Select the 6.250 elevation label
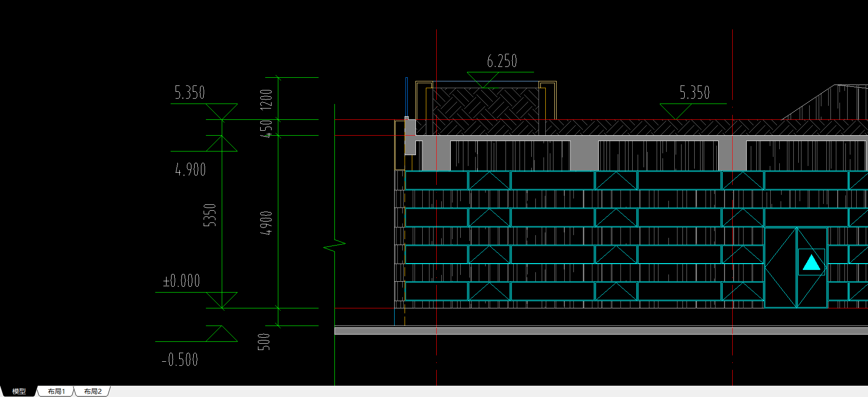This screenshot has width=868, height=397. 502,61
